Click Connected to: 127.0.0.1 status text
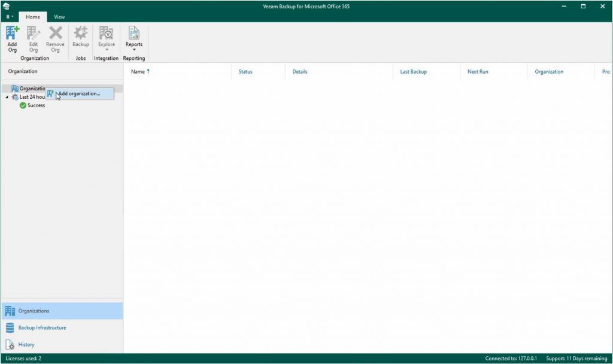The width and height of the screenshot is (613, 364). tap(511, 358)
